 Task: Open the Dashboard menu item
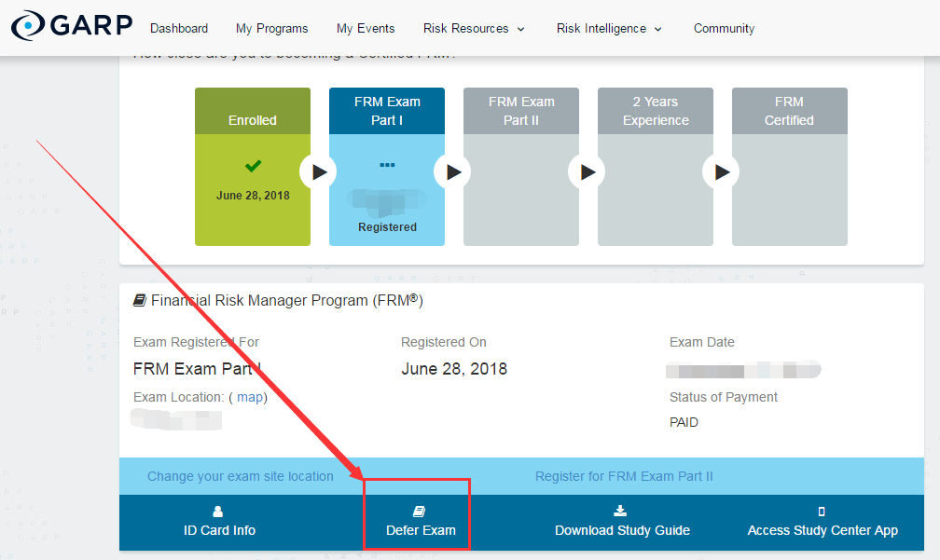tap(179, 28)
